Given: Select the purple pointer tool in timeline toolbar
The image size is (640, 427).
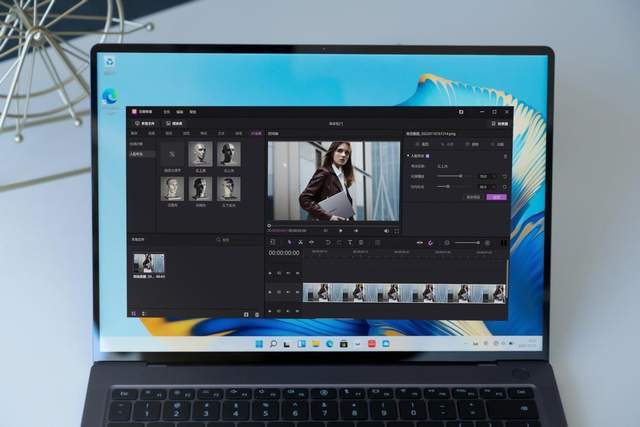Looking at the screenshot, I should click(x=289, y=242).
